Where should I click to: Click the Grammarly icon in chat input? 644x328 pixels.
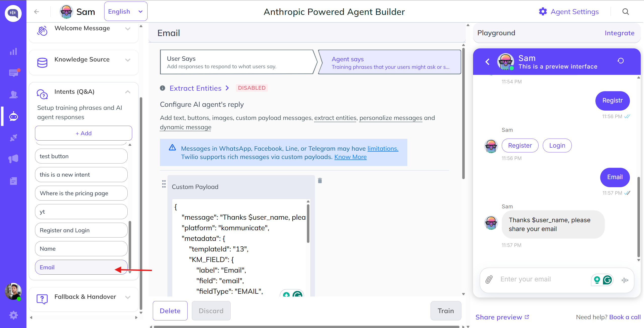pyautogui.click(x=607, y=280)
